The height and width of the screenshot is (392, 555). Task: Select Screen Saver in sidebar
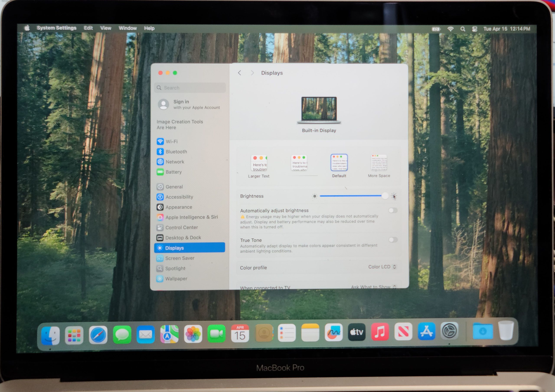[179, 258]
